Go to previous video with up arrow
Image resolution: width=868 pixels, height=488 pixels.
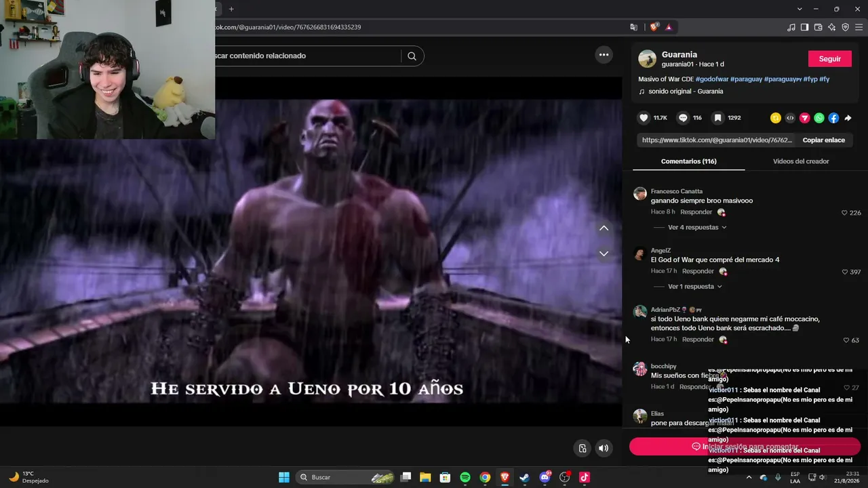click(x=604, y=228)
